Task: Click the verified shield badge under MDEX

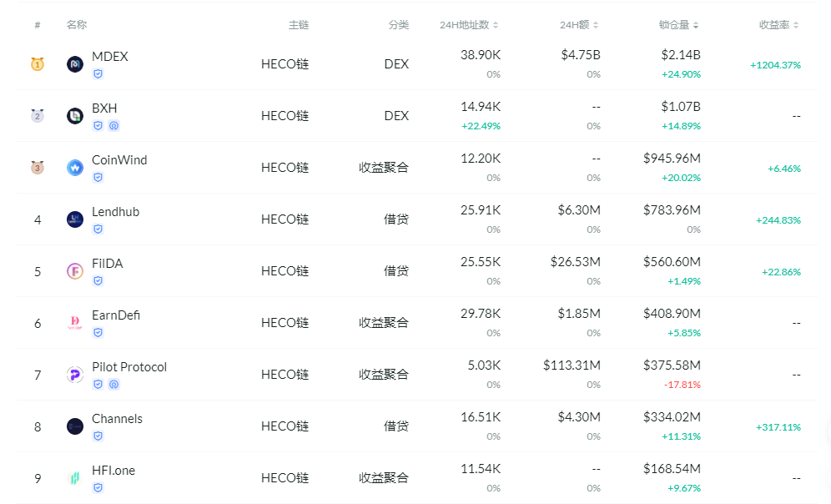Action: [98, 74]
